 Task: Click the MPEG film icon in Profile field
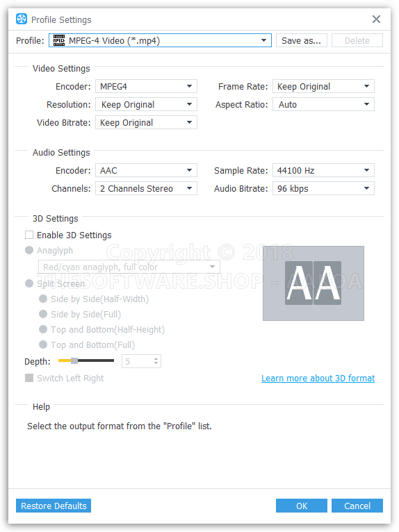59,40
